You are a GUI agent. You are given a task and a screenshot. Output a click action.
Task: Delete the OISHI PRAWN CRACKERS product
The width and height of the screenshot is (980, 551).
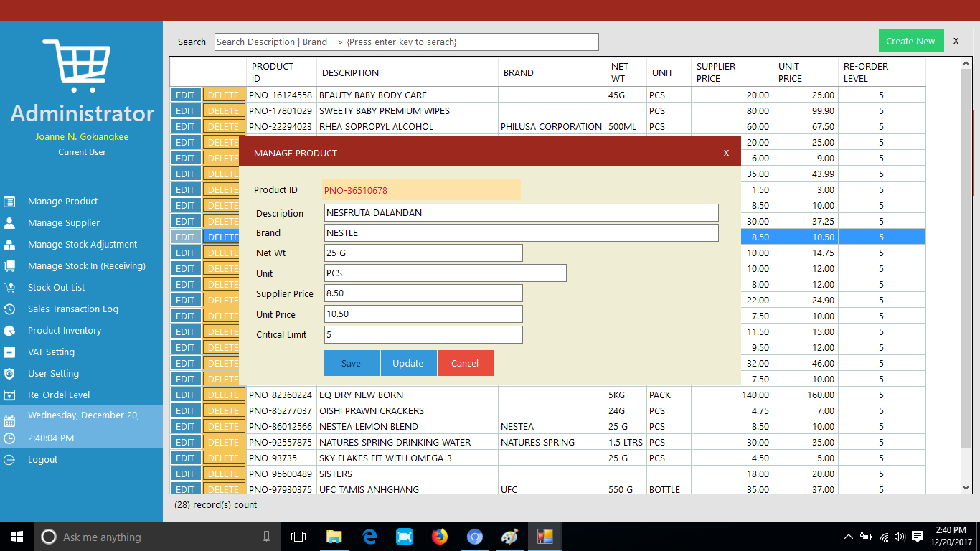224,410
